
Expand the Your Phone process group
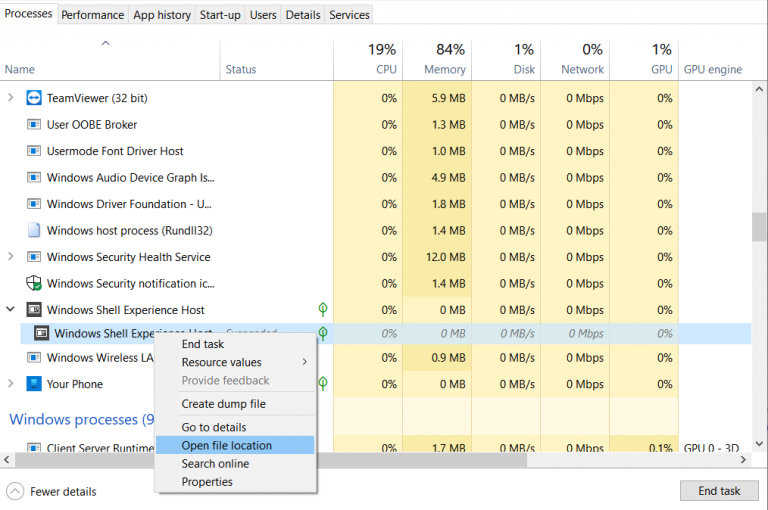12,384
